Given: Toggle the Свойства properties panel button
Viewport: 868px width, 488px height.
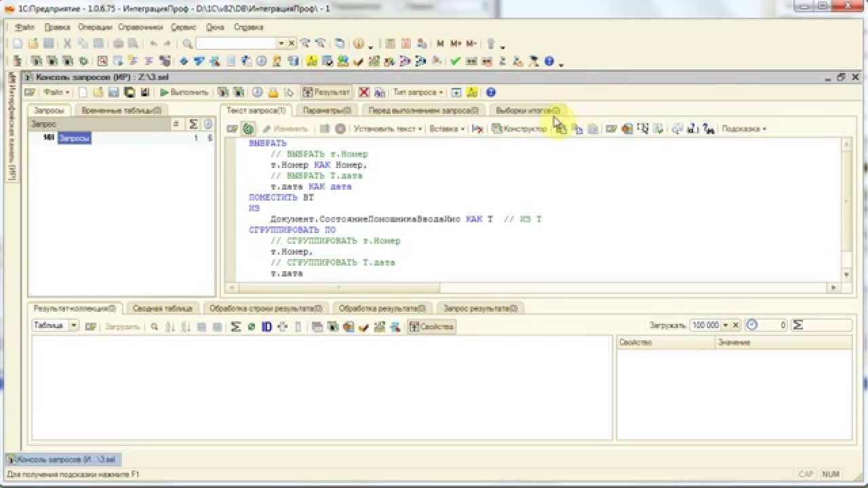Looking at the screenshot, I should point(431,327).
